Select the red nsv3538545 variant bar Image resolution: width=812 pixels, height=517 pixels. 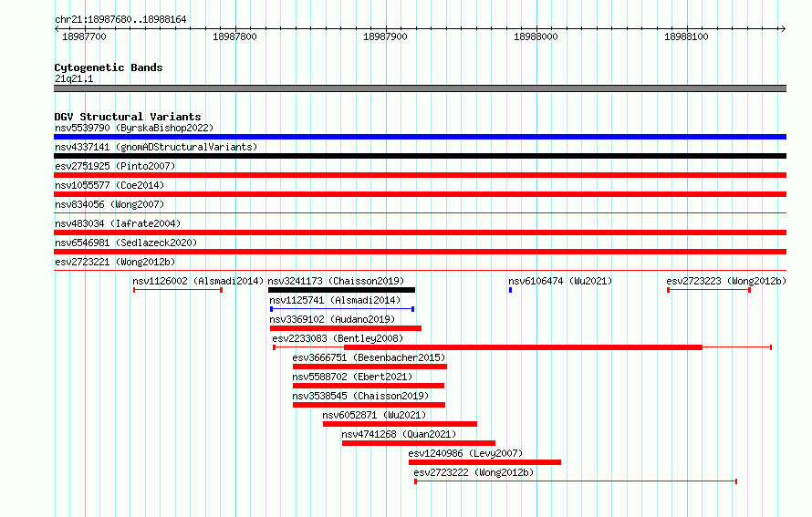(x=369, y=405)
